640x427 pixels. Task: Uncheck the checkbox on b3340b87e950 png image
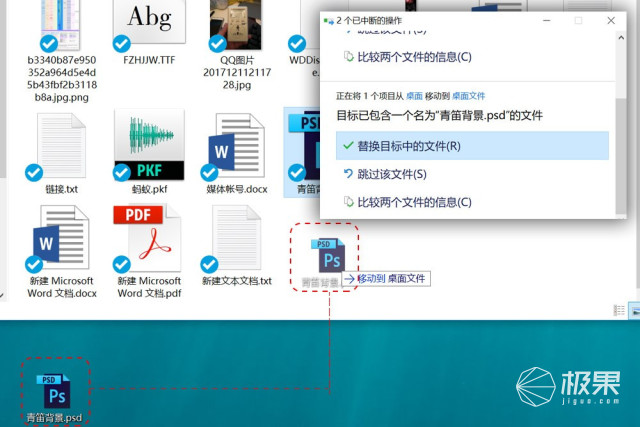49,44
